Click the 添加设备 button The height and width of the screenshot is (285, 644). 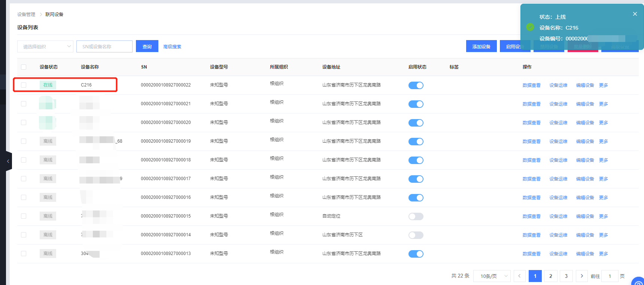tap(481, 46)
